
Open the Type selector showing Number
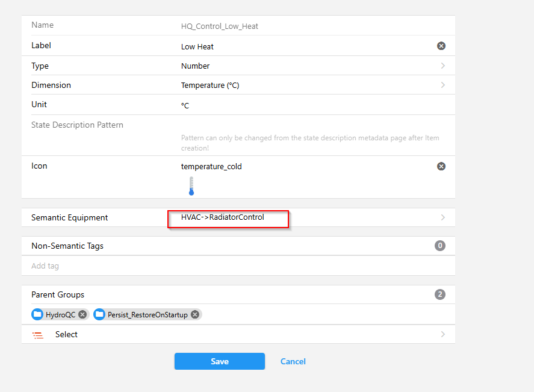tap(313, 66)
